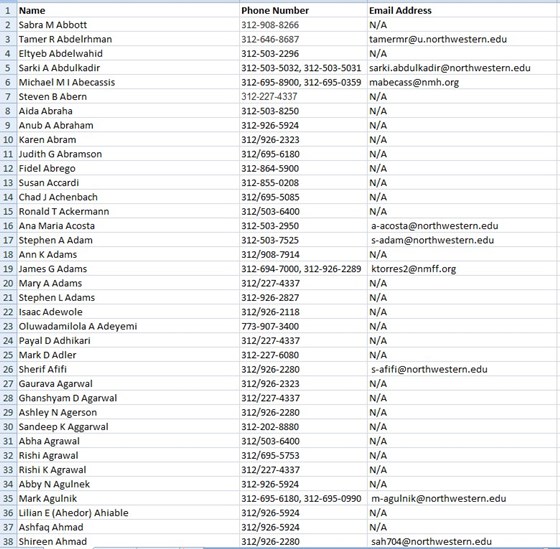Click email s-adam@northwestern.edu

coord(432,240)
